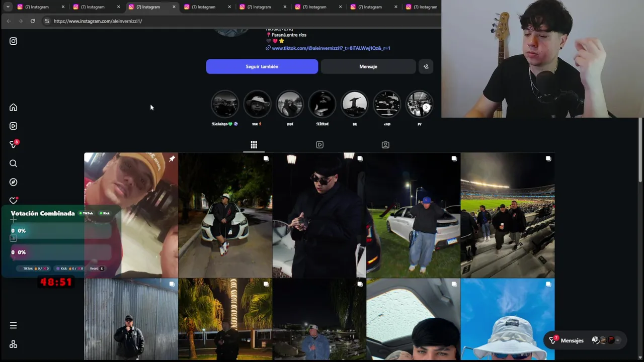644x362 pixels.
Task: Click the browser Back arrow
Action: [9, 21]
